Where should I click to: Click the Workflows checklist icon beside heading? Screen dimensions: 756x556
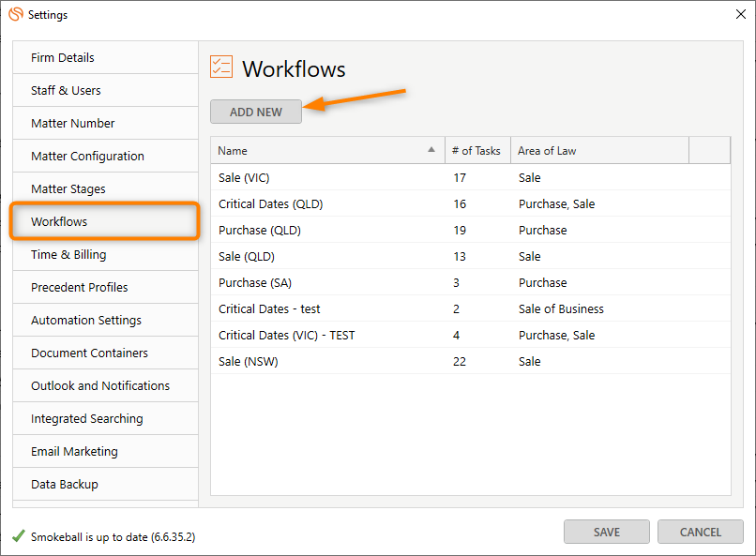221,67
